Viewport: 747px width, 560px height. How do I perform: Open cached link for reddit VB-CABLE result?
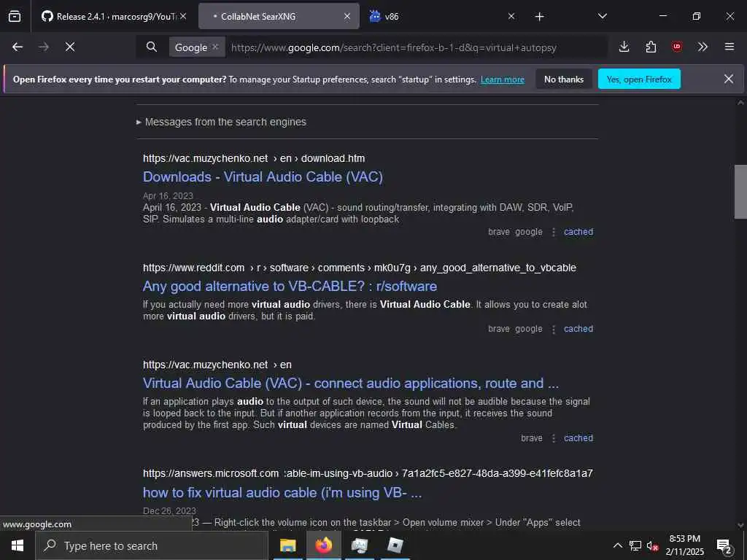[578, 329]
